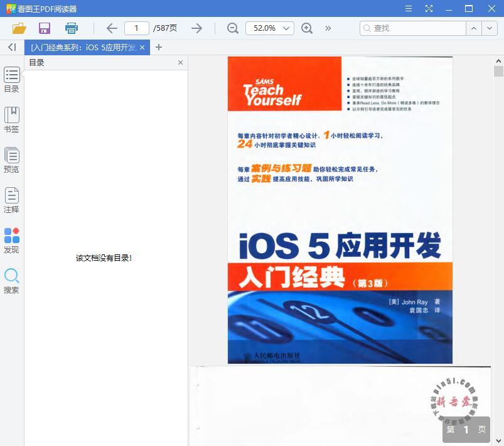Open the 预览 thumbnails sidebar
The image size is (504, 446).
11,160
